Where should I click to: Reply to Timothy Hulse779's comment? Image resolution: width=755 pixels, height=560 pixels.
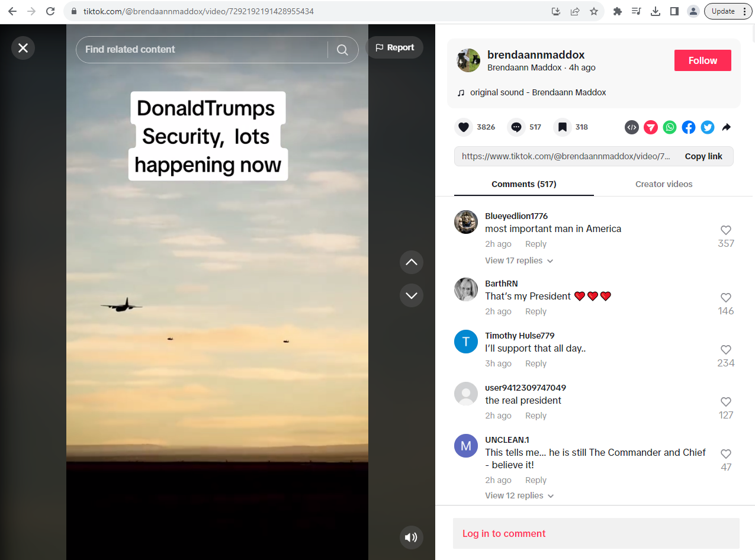(x=536, y=363)
